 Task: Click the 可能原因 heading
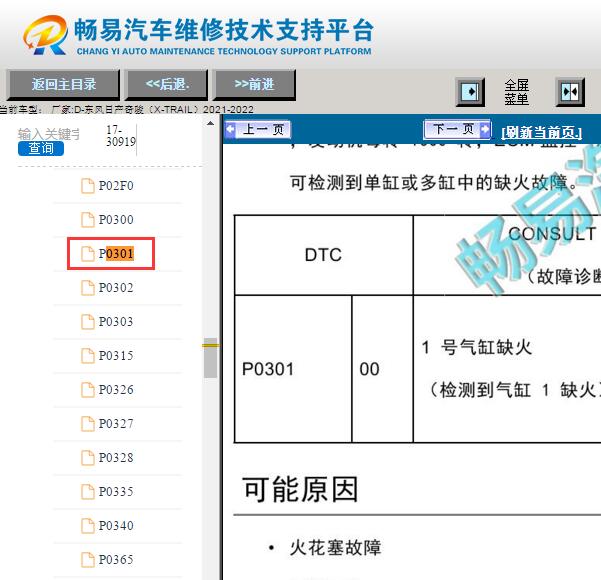tap(300, 490)
